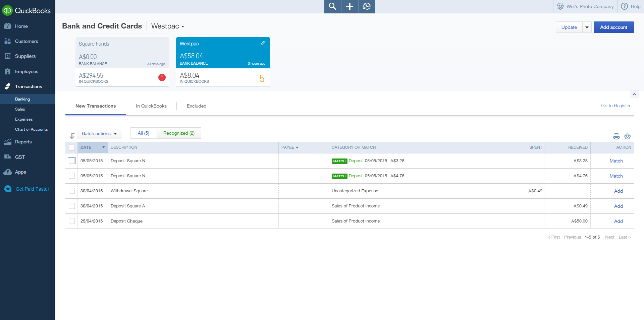The width and height of the screenshot is (644, 320).
Task: Open the search icon in the top bar
Action: (x=332, y=6)
